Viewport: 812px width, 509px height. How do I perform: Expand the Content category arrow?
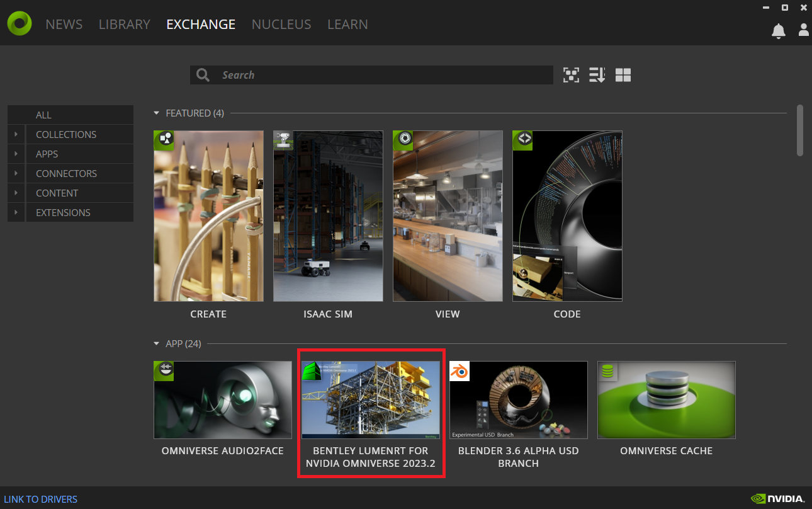16,193
